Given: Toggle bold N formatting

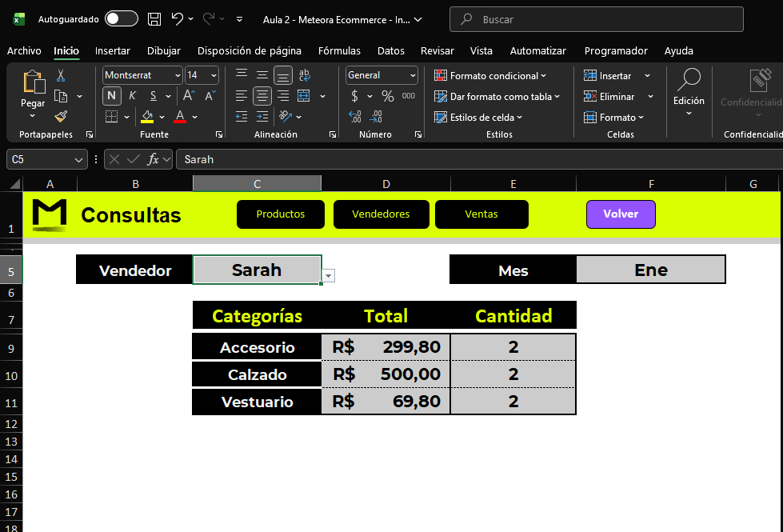Looking at the screenshot, I should 112,95.
